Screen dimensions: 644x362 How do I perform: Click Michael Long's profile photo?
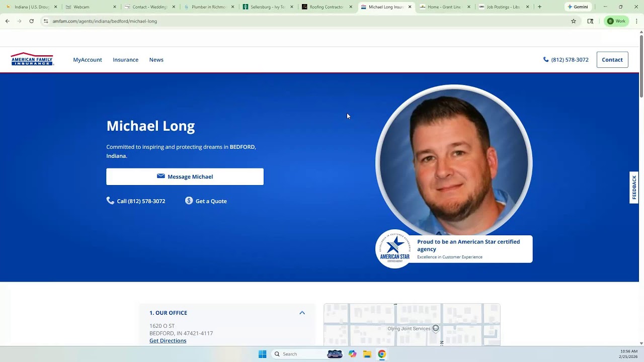tap(454, 162)
